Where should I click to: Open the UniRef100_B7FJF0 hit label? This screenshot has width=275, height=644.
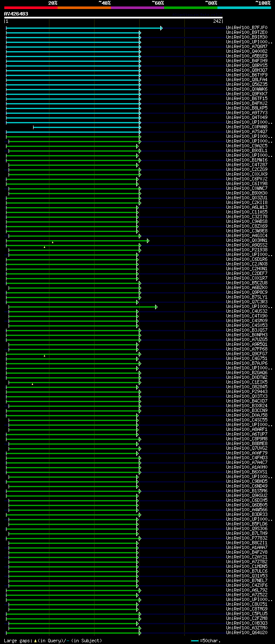click(247, 28)
